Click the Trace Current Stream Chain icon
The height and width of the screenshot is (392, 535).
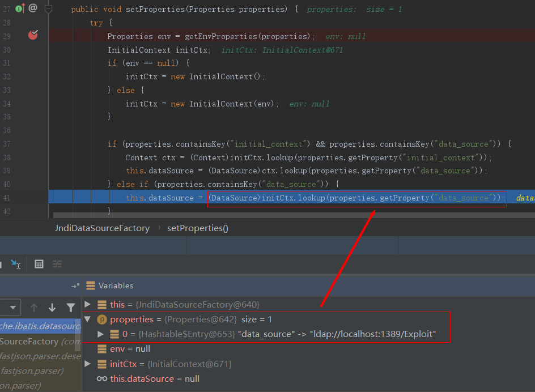(x=57, y=264)
